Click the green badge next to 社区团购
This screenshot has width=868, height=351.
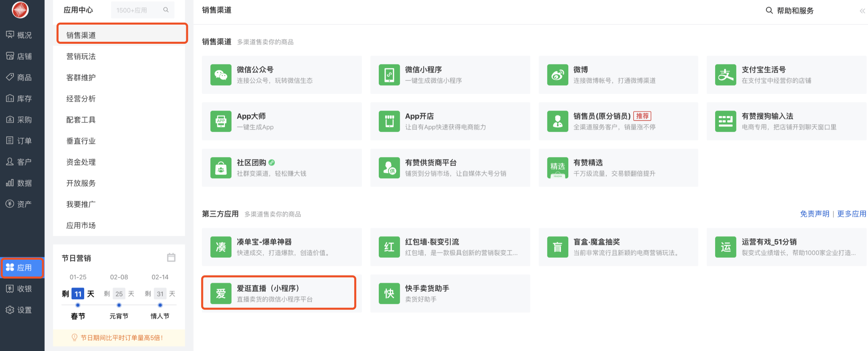tap(272, 162)
